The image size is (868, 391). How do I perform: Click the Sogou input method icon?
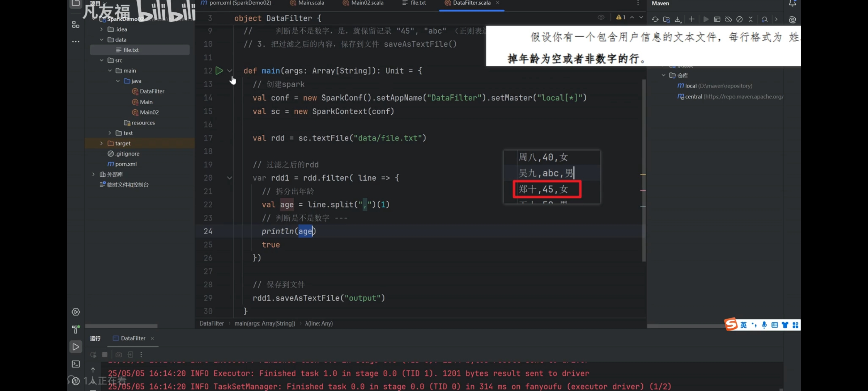(731, 324)
